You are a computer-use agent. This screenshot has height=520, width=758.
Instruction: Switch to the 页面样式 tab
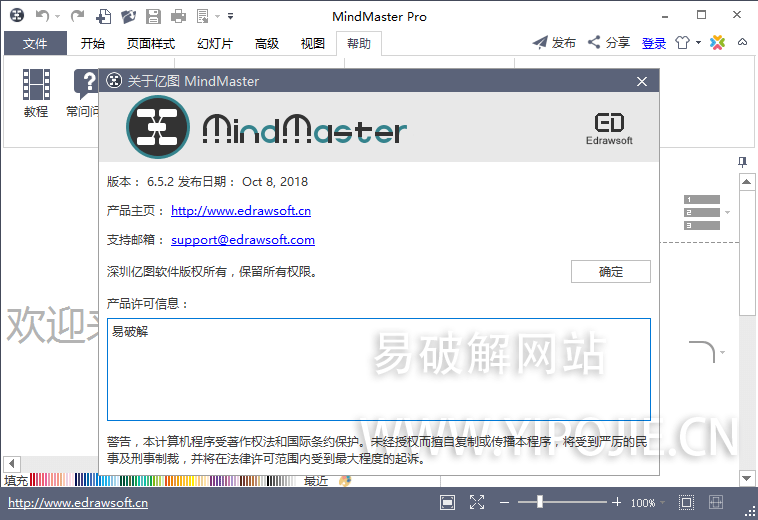click(151, 43)
